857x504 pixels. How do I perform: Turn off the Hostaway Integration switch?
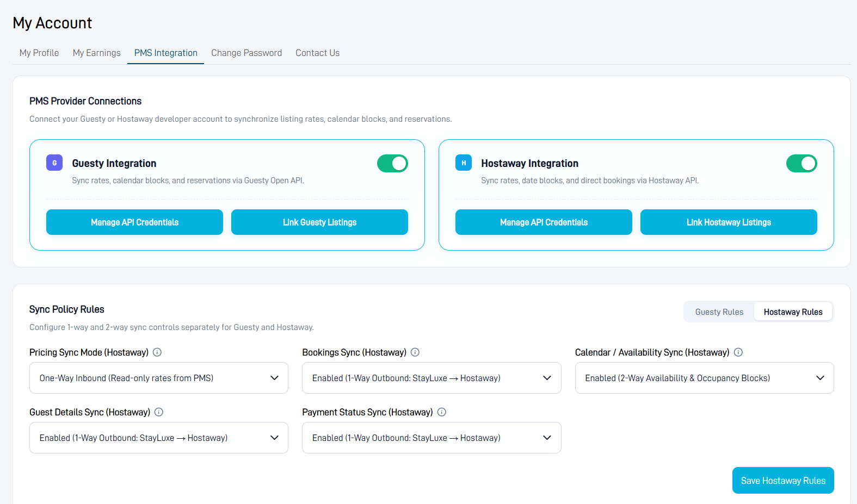(x=801, y=163)
